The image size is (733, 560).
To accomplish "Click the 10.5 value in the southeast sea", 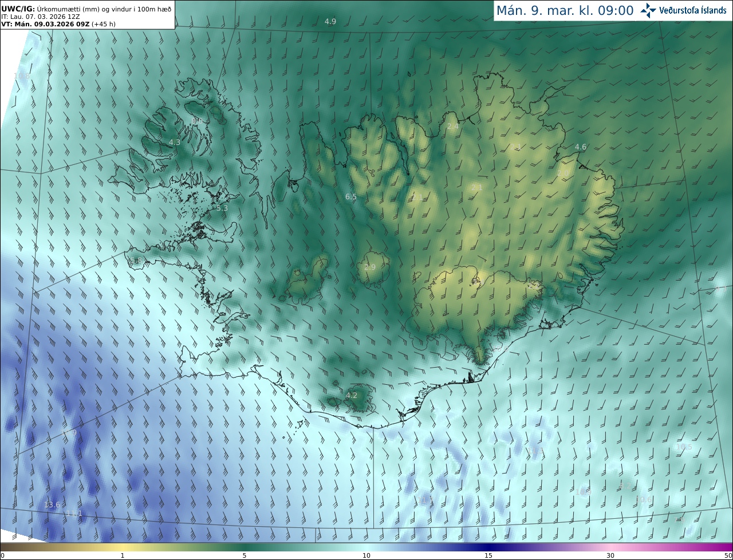I will (x=684, y=447).
